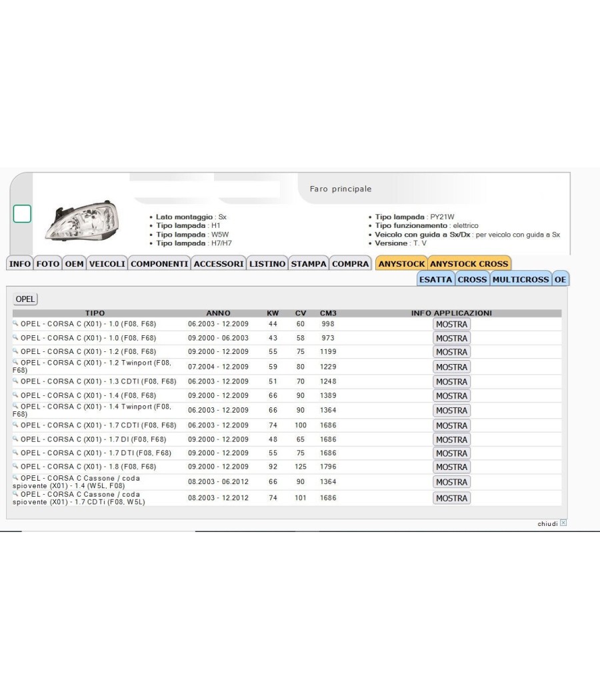Select the OEM tab
The height and width of the screenshot is (700, 600).
(x=74, y=263)
